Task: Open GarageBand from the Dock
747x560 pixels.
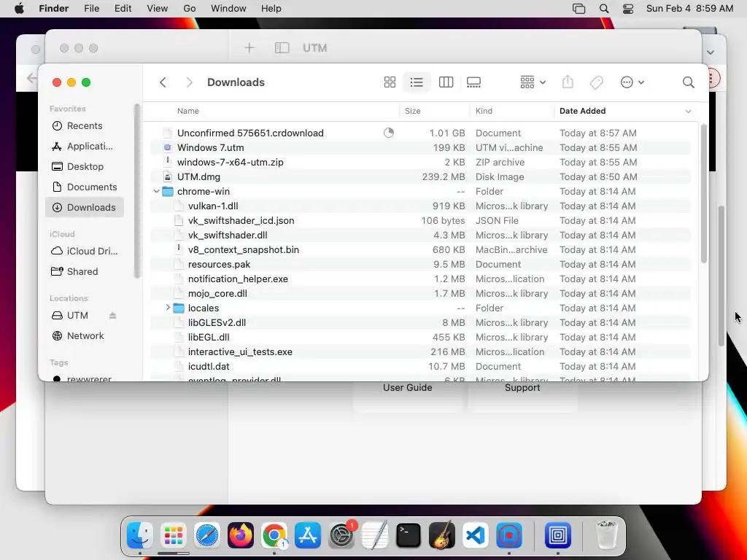Action: click(442, 536)
